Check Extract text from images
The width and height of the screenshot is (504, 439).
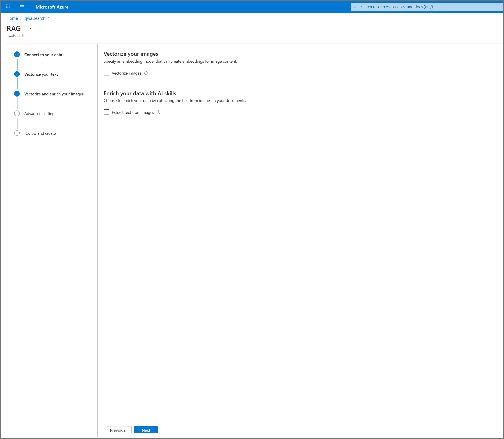click(106, 112)
